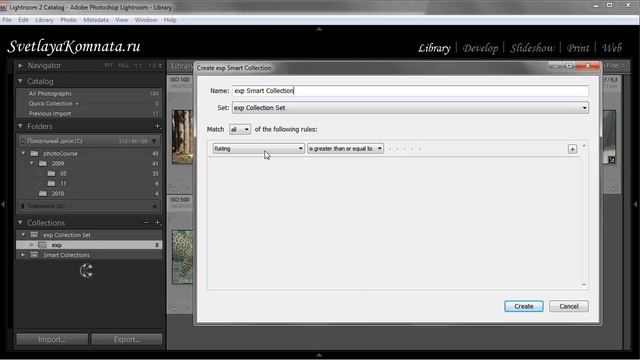Image resolution: width=640 pixels, height=360 pixels.
Task: Hide the bottom filmstrip panel arrow
Action: (319, 355)
